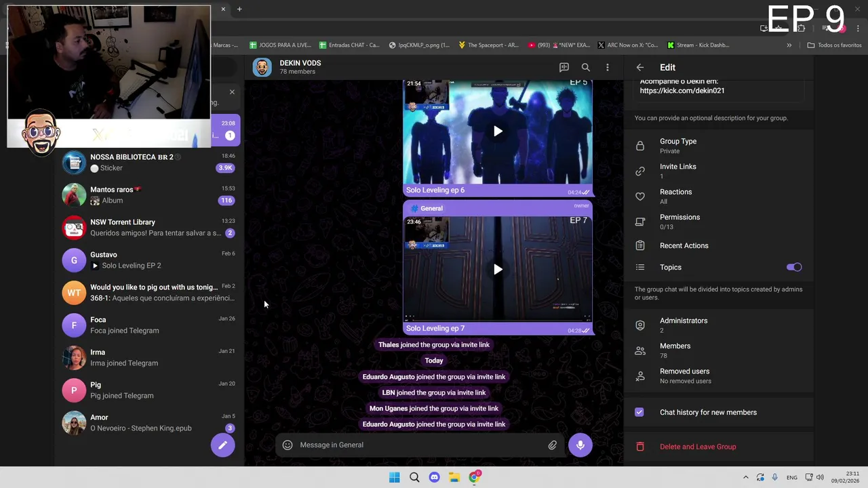Uncheck Chat history for new members
Image resolution: width=868 pixels, height=488 pixels.
pos(639,412)
